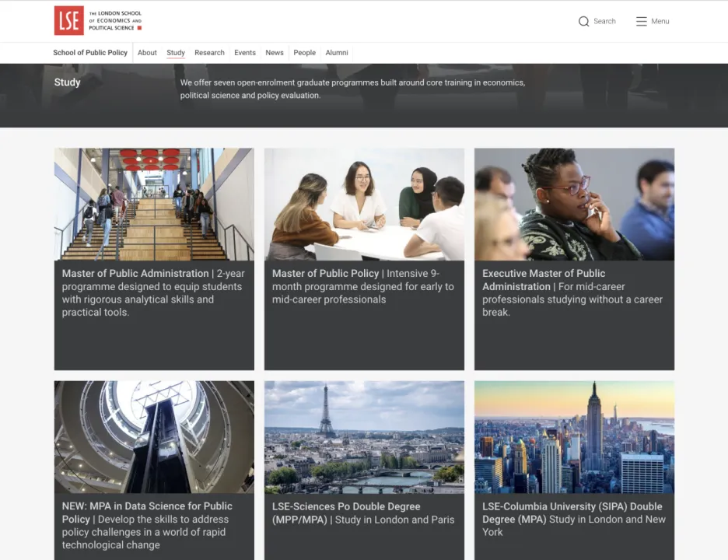
Task: Open the News navigation item
Action: (275, 53)
